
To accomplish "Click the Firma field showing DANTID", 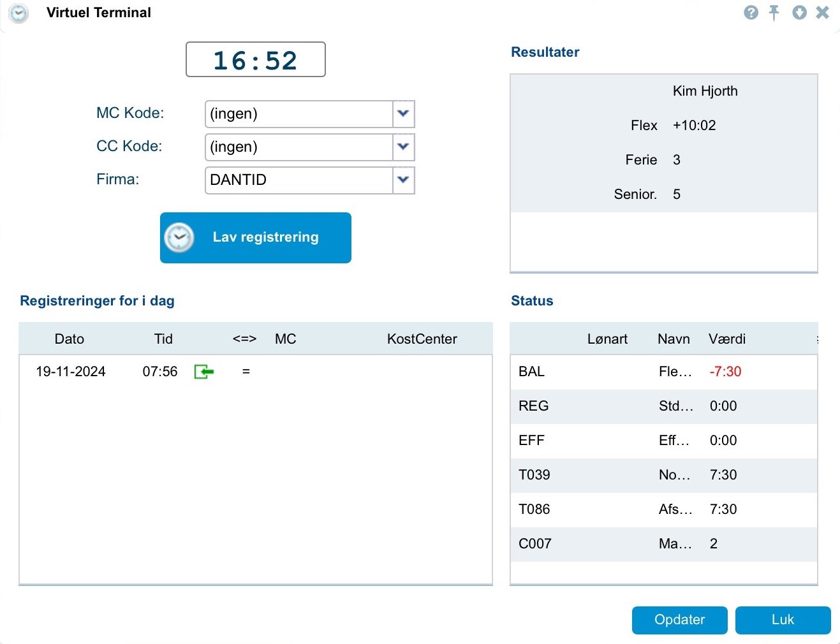I will coord(298,180).
